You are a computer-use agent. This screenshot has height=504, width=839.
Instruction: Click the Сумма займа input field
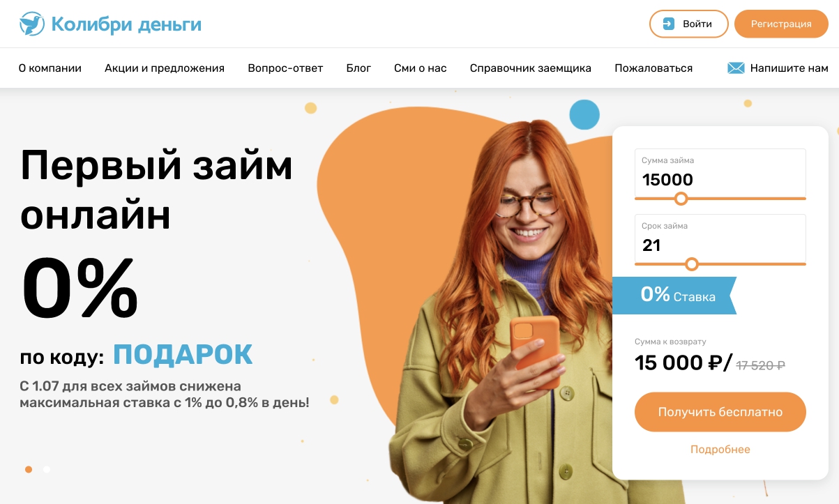click(720, 173)
